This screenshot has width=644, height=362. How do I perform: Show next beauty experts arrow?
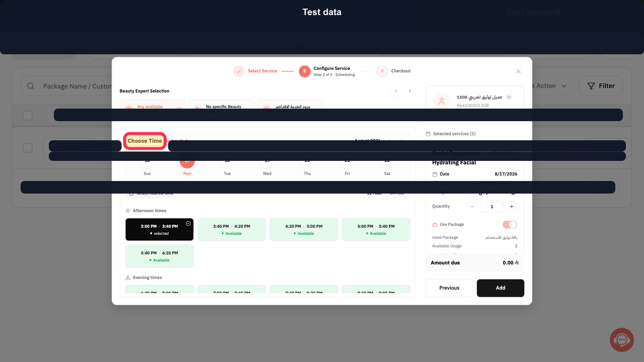click(410, 91)
